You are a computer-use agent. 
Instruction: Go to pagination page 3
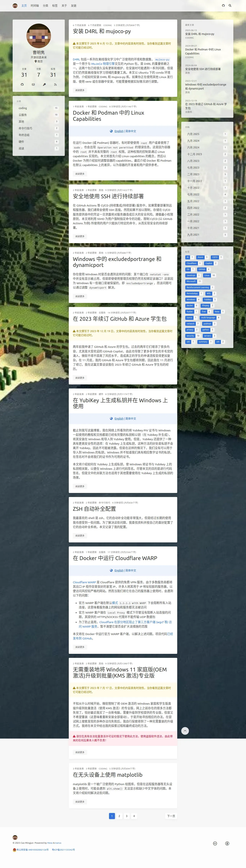coord(126,816)
